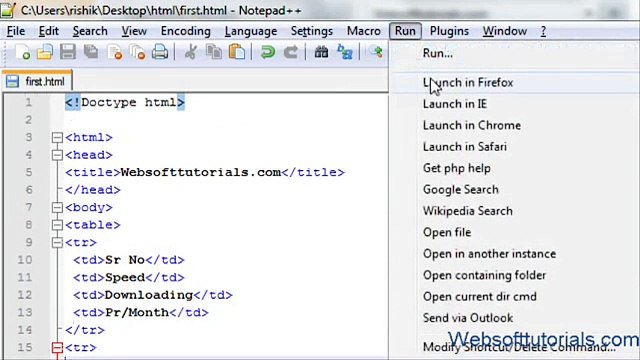640x360 pixels.
Task: Click the Print icon
Action: pos(160,52)
